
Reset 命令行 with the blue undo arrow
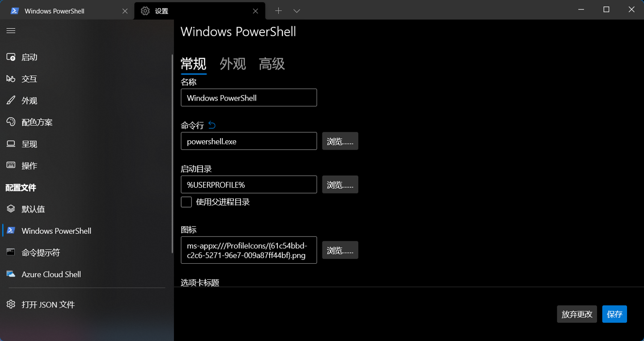[212, 125]
